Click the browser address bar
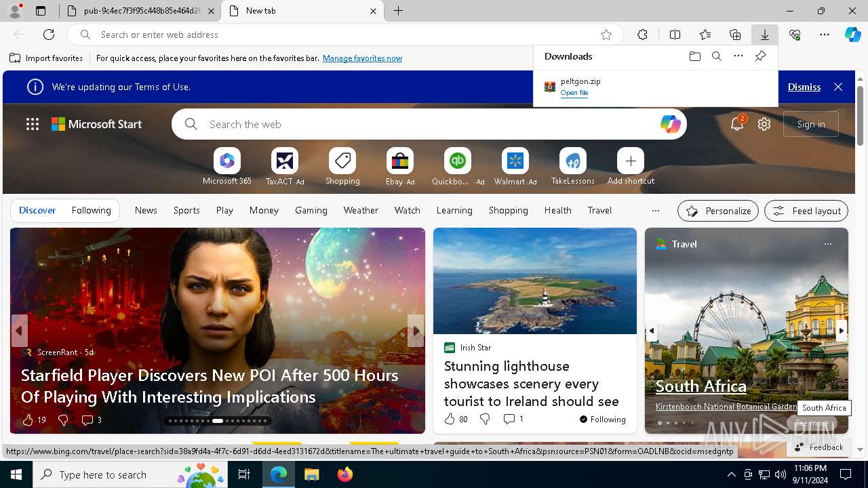Viewport: 868px width, 488px height. 346,35
